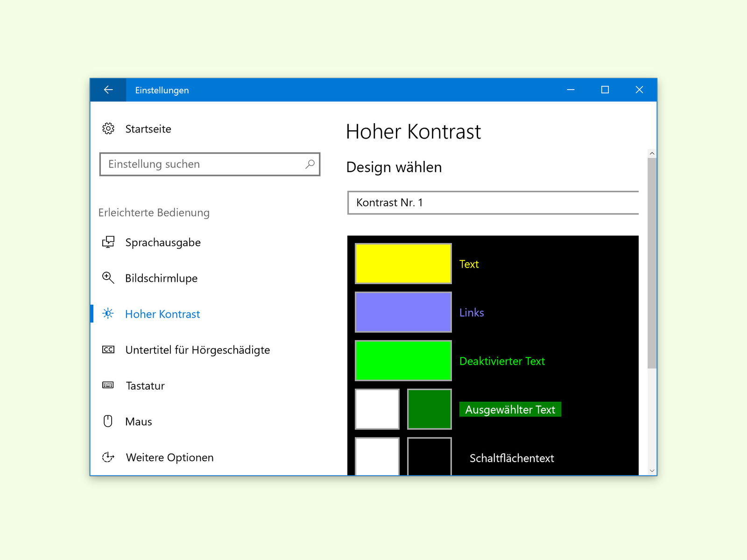Click the scrollbar down arrow

pyautogui.click(x=652, y=471)
